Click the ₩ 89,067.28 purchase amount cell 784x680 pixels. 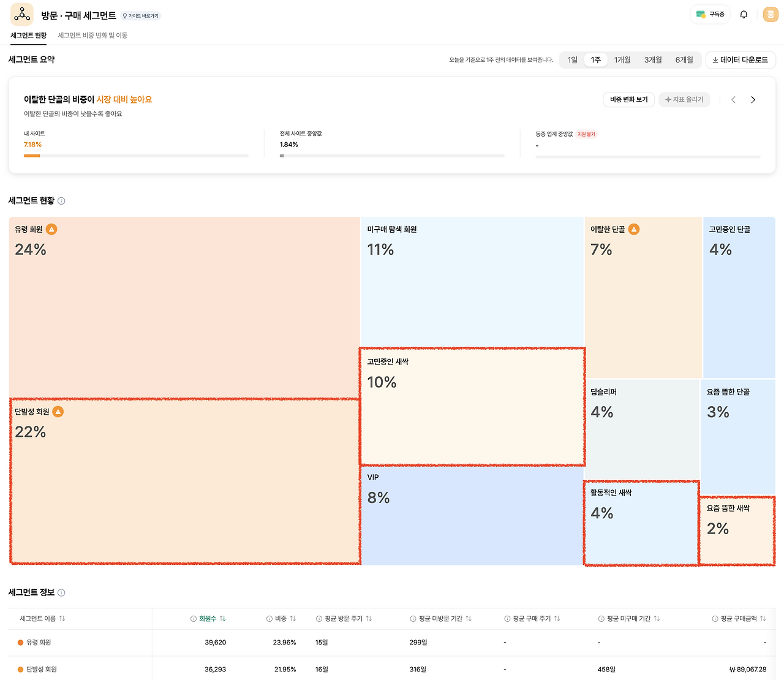tap(748, 670)
